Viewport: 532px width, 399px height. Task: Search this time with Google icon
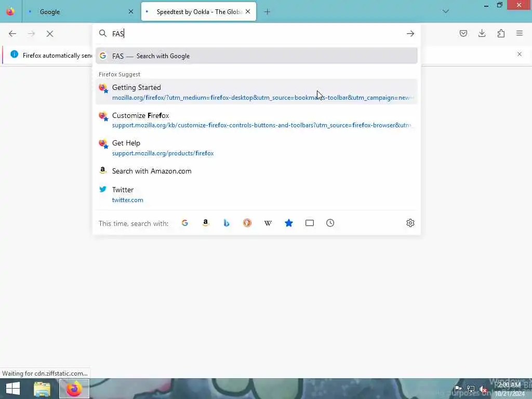(x=185, y=223)
